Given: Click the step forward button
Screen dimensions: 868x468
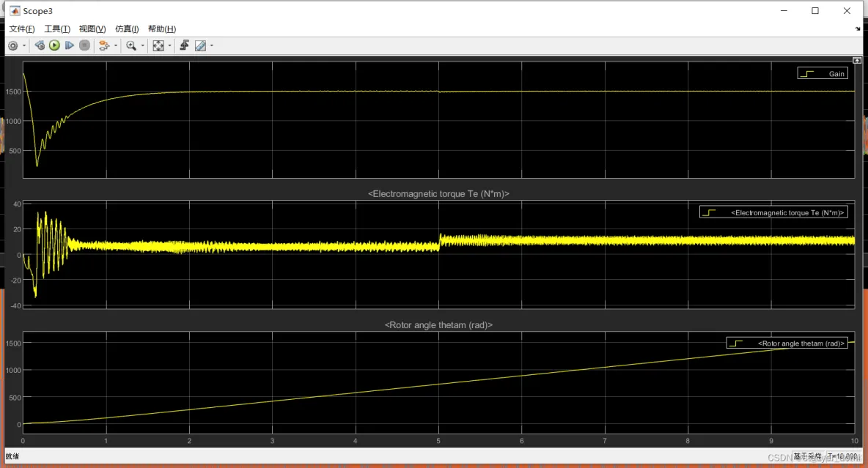Looking at the screenshot, I should pos(69,45).
